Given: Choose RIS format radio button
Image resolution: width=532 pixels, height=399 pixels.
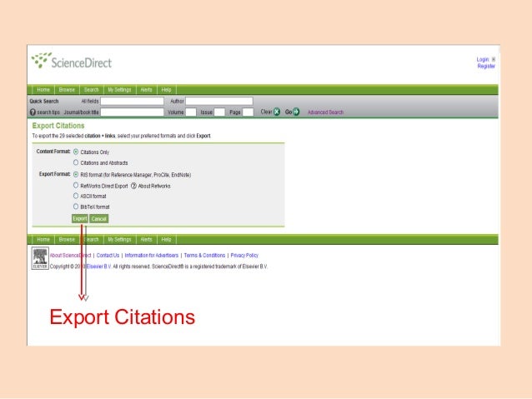Looking at the screenshot, I should tap(76, 174).
